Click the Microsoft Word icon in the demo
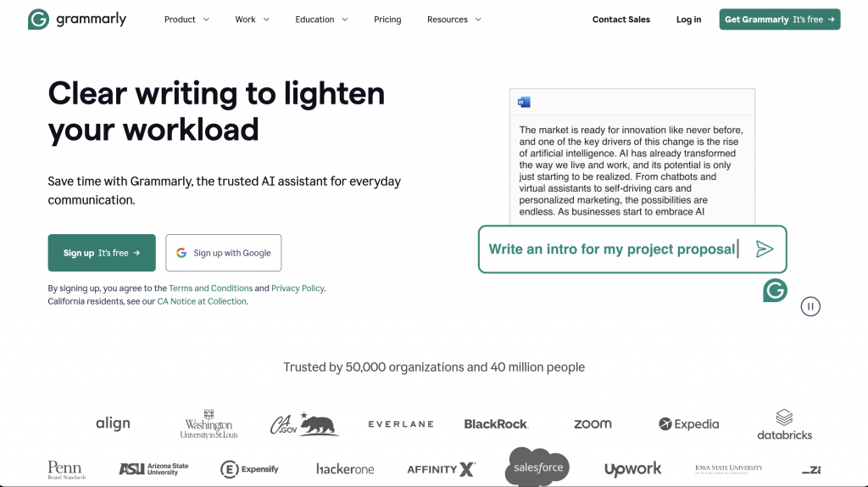This screenshot has width=868, height=487. click(x=524, y=102)
